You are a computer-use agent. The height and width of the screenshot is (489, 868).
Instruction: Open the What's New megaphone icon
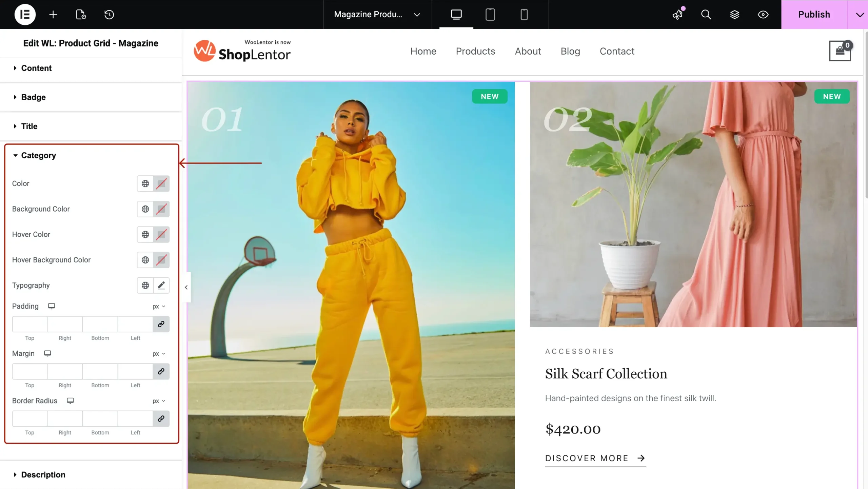tap(678, 14)
